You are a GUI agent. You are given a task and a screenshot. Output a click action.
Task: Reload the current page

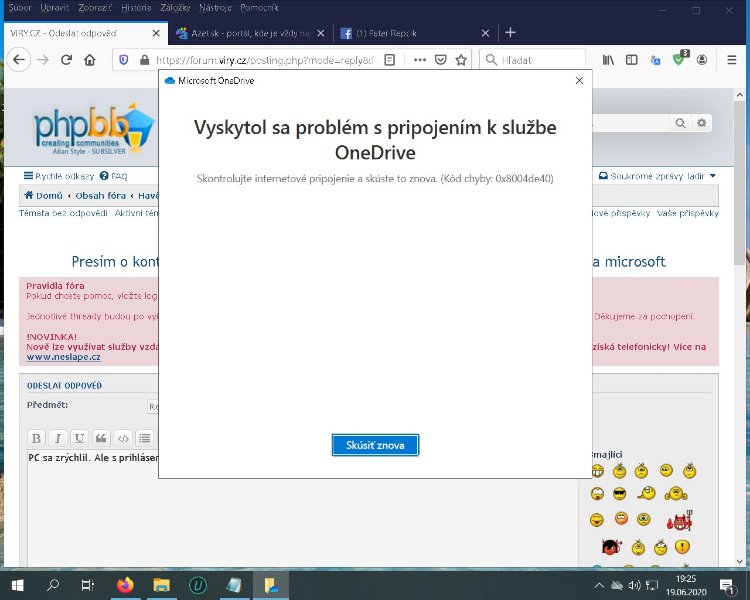pos(66,60)
